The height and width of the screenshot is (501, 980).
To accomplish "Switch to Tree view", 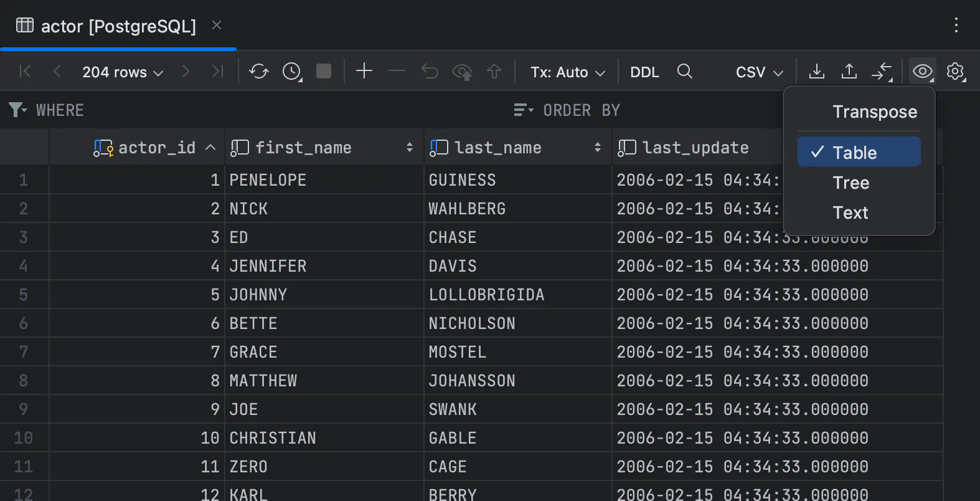I will tap(859, 183).
